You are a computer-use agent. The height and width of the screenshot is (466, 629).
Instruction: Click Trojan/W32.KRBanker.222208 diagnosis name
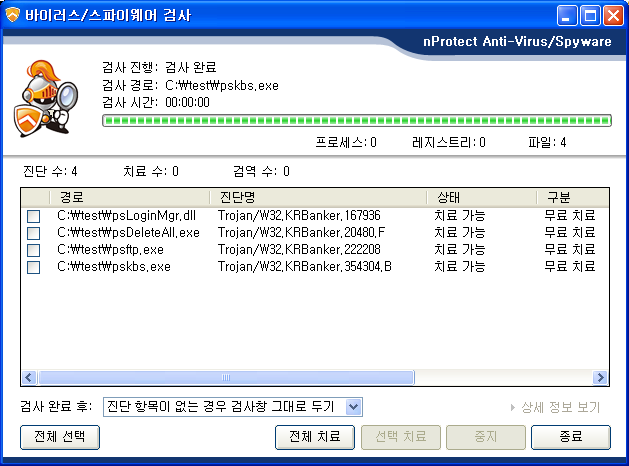[299, 250]
